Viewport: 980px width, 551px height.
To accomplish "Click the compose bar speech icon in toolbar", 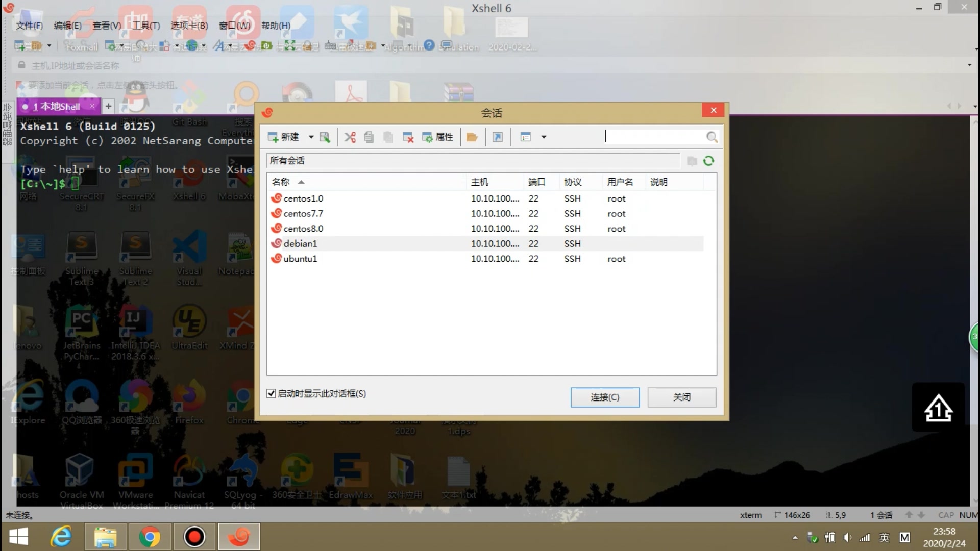I will tap(447, 45).
